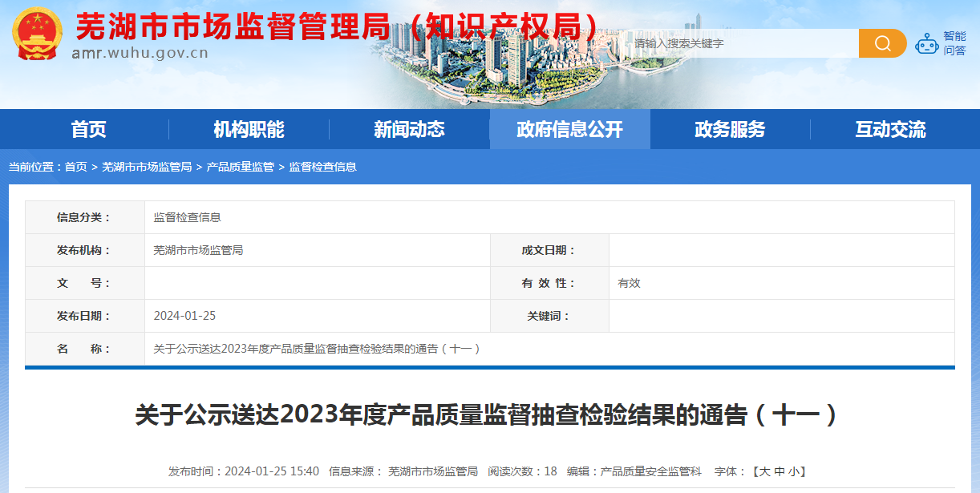The width and height of the screenshot is (980, 493).
Task: Open the 首页 navigation tab
Action: pyautogui.click(x=88, y=129)
